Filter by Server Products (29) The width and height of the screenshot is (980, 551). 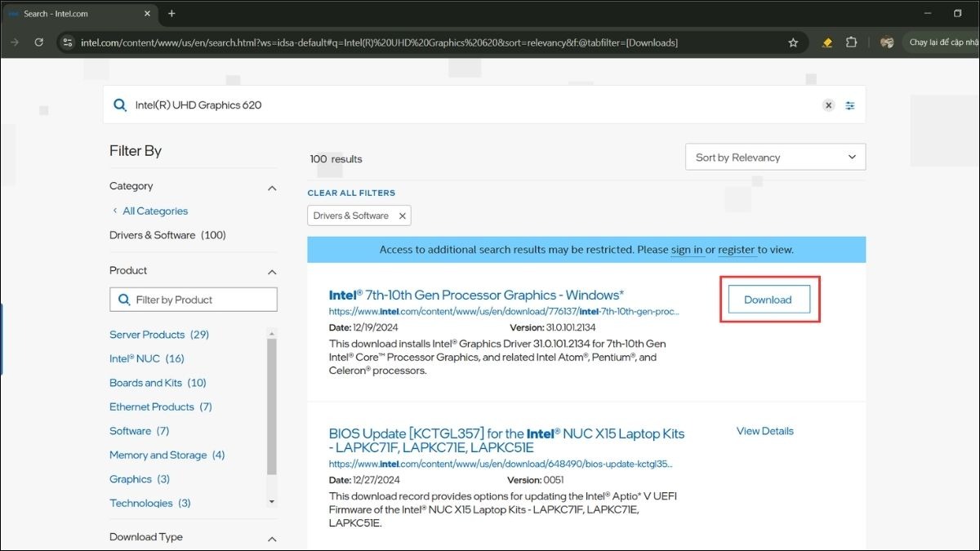159,335
